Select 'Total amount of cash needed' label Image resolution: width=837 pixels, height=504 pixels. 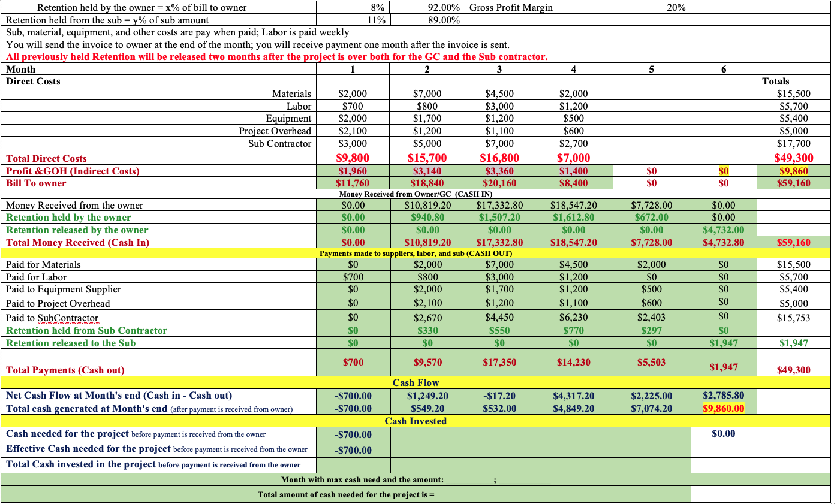coord(345,494)
